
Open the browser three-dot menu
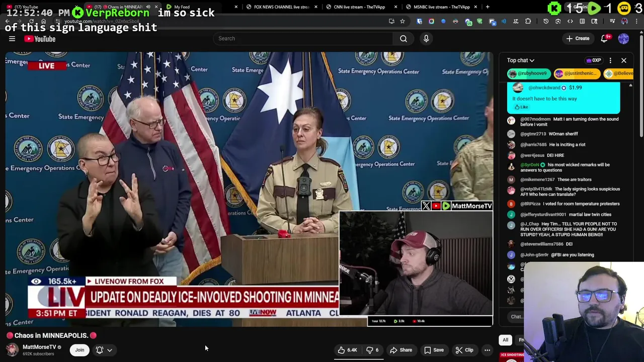point(636,21)
